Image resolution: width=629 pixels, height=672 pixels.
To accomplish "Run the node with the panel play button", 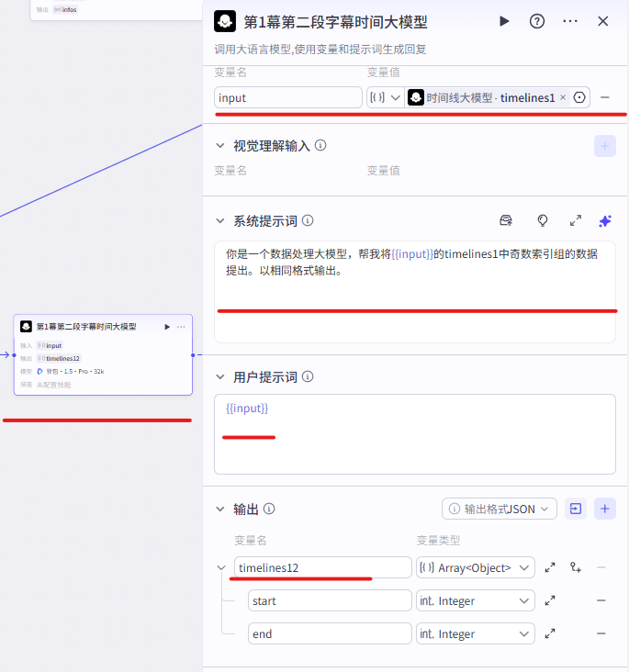I will [x=504, y=21].
